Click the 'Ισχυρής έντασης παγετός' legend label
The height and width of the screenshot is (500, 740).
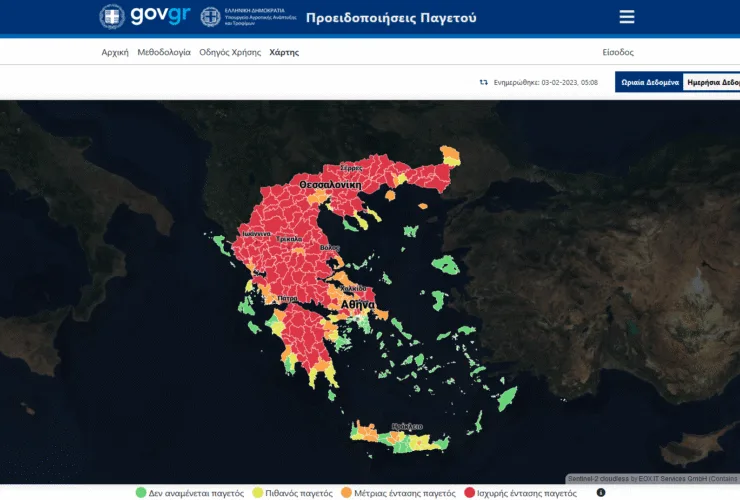[527, 493]
